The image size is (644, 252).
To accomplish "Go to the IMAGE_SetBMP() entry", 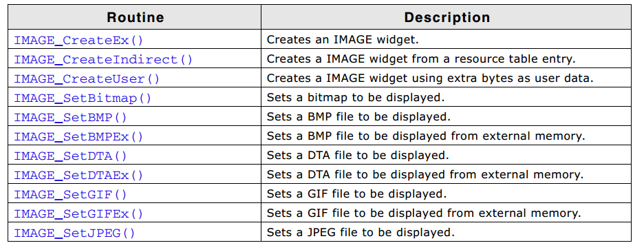I will pyautogui.click(x=70, y=118).
